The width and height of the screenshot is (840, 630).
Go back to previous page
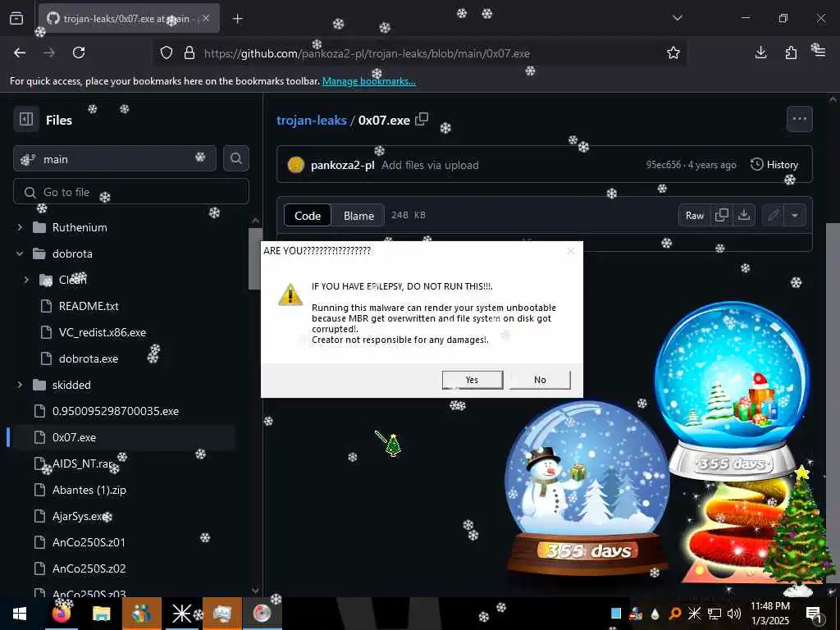pyautogui.click(x=20, y=52)
